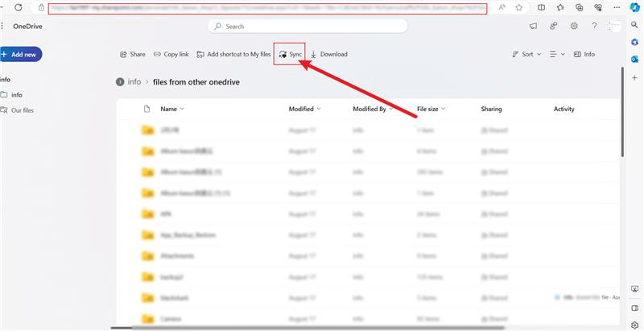Click Share in the command bar
This screenshot has width=644, height=331.
coord(133,54)
